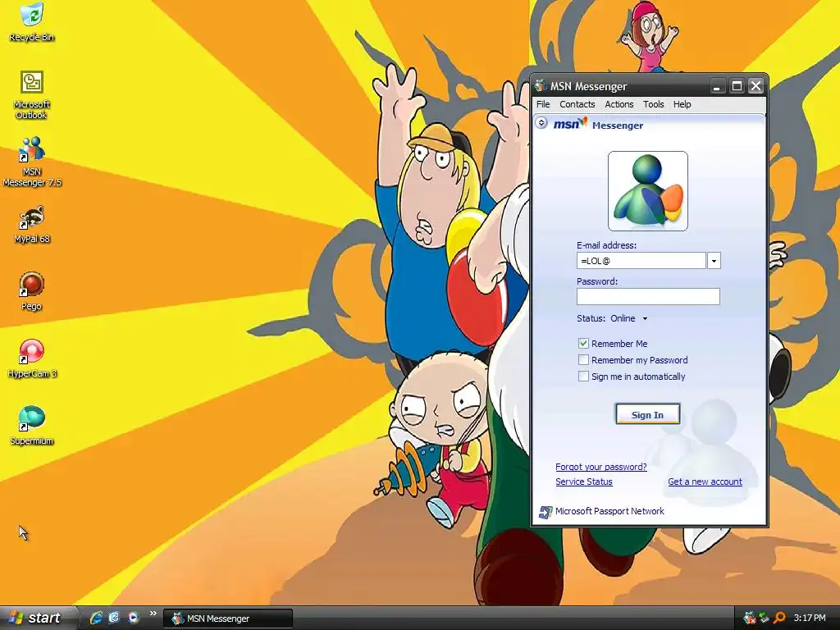
Task: Maximize the MSN Messenger window
Action: tap(737, 85)
